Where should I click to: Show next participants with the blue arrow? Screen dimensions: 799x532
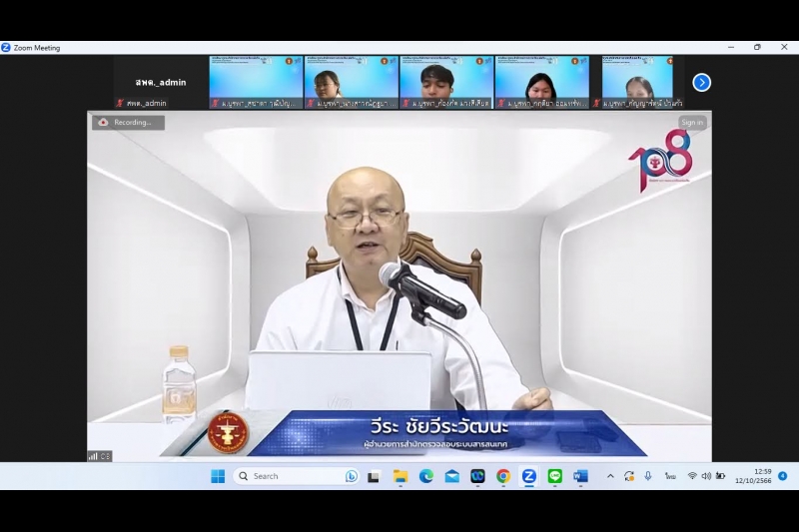(x=702, y=82)
